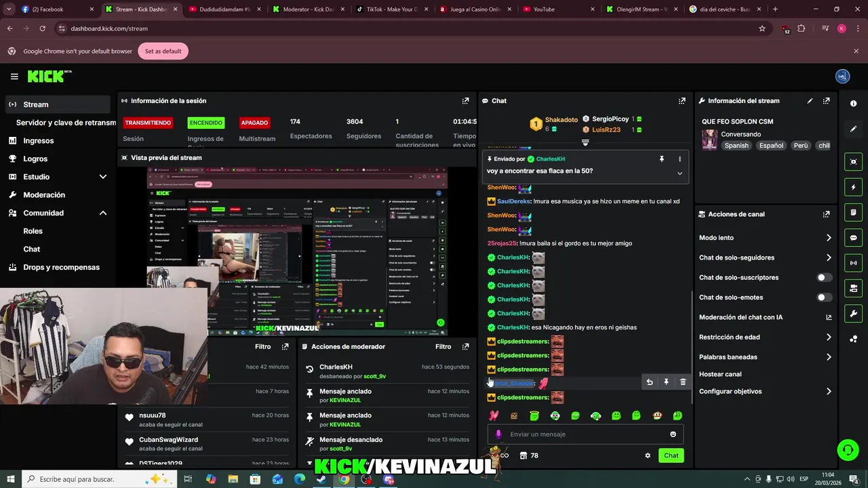Click the document icon in right sidebar
Viewport: 868px width, 488px height.
[x=854, y=212]
